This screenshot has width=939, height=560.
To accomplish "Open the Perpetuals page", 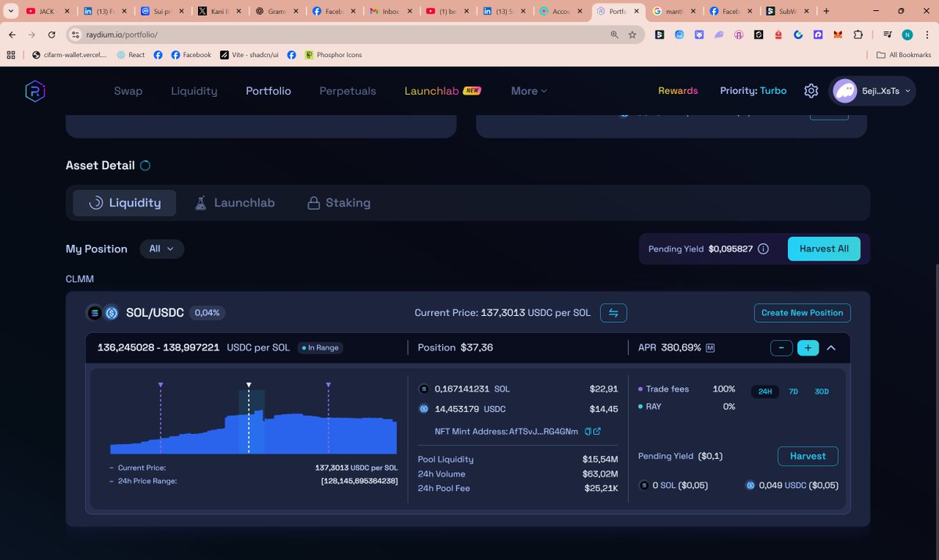I will (x=347, y=91).
